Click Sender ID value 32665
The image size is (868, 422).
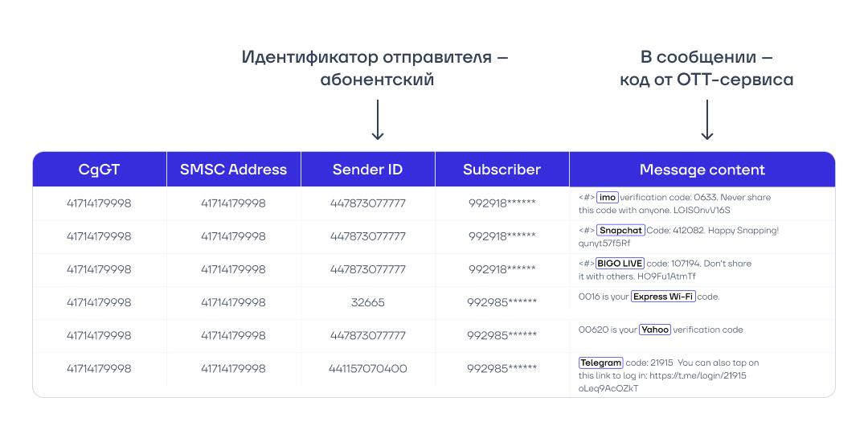367,303
